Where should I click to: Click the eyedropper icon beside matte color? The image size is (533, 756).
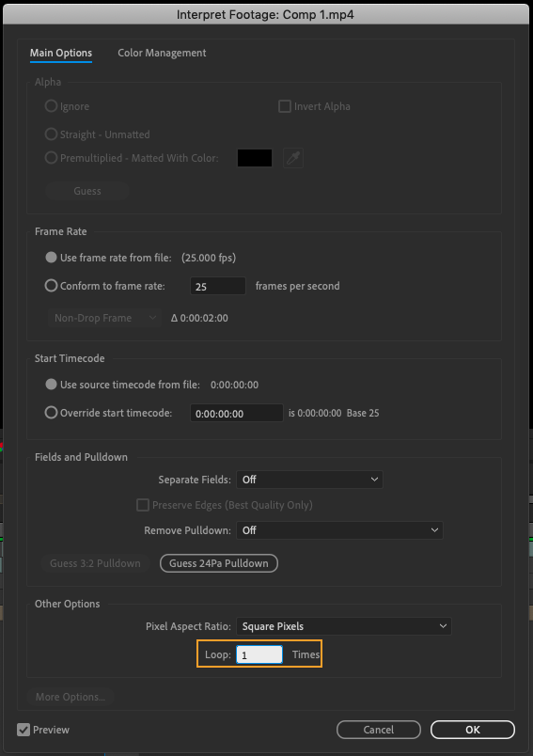pyautogui.click(x=293, y=158)
